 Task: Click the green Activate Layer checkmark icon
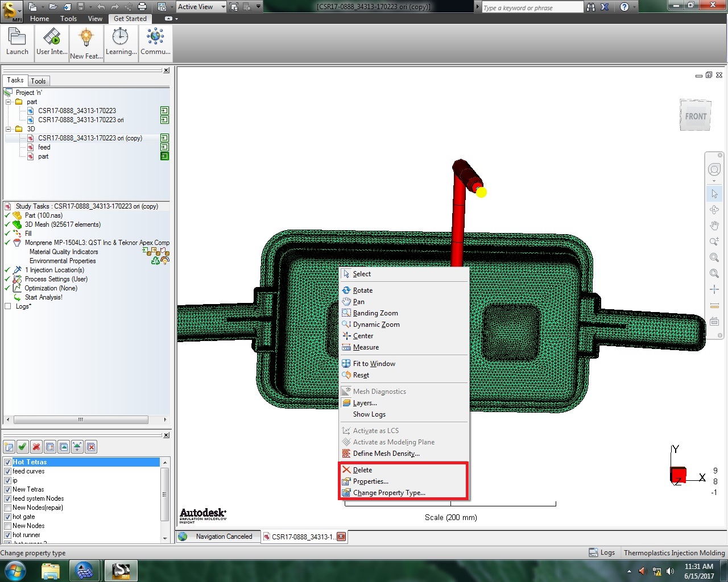[x=22, y=447]
